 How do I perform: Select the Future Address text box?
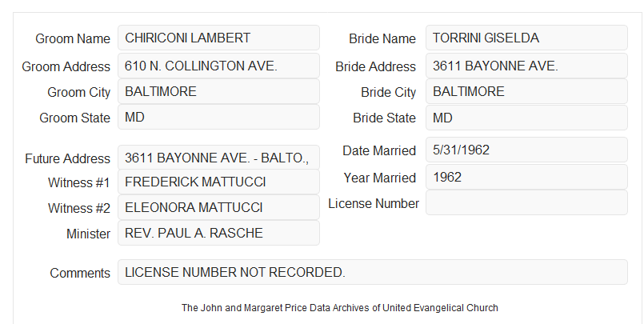218,158
